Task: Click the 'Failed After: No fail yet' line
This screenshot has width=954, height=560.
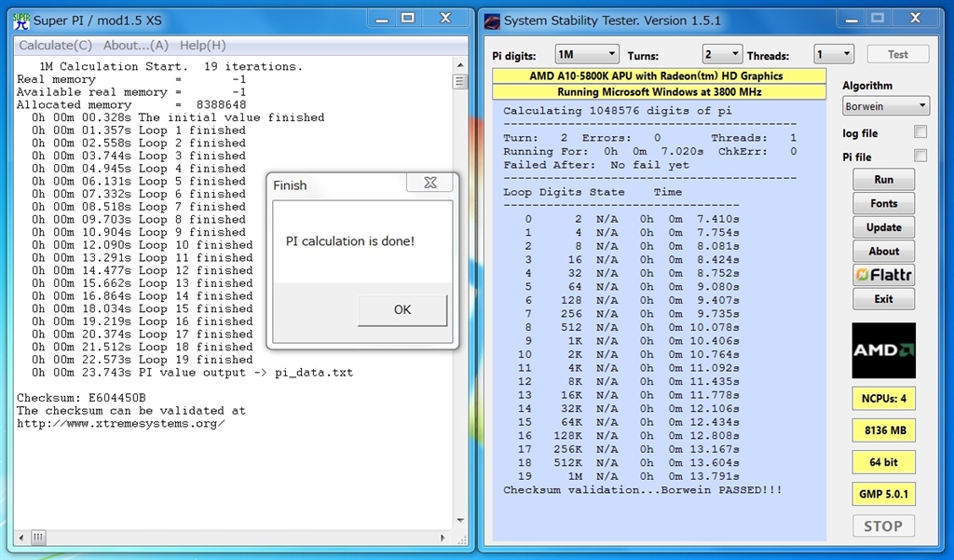Action: pos(596,165)
